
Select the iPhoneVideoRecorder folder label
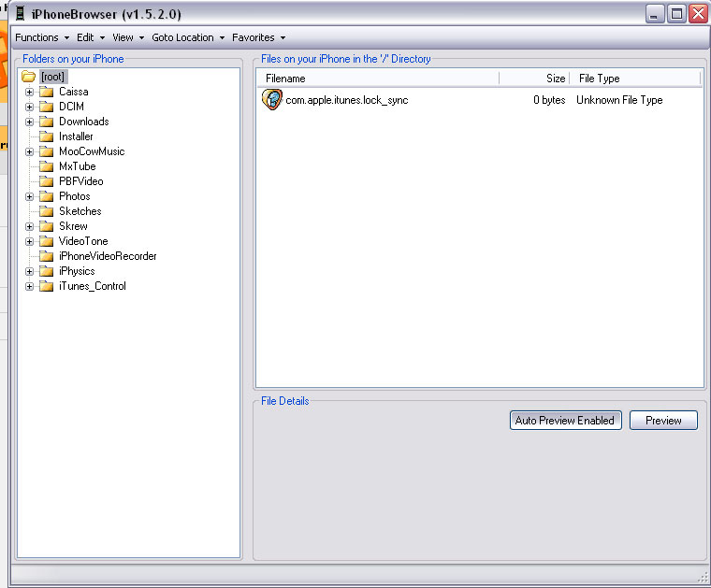108,256
